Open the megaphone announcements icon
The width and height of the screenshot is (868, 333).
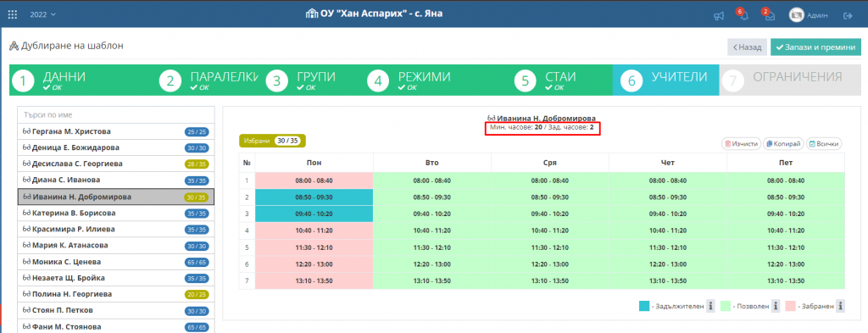[x=719, y=16]
